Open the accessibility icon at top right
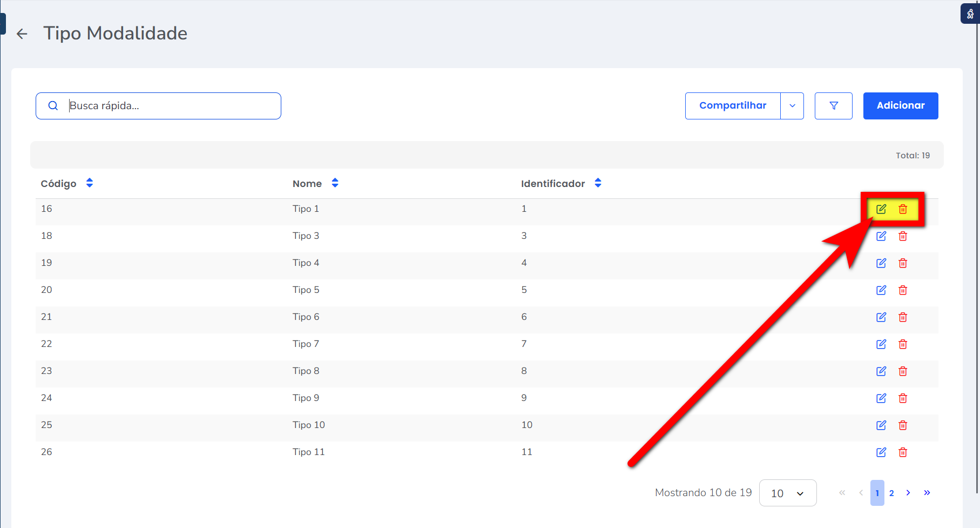 point(970,14)
